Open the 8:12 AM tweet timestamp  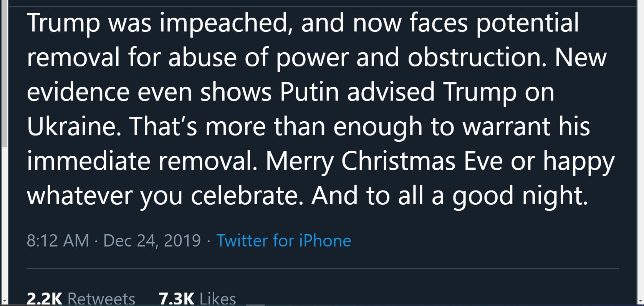tap(58, 241)
